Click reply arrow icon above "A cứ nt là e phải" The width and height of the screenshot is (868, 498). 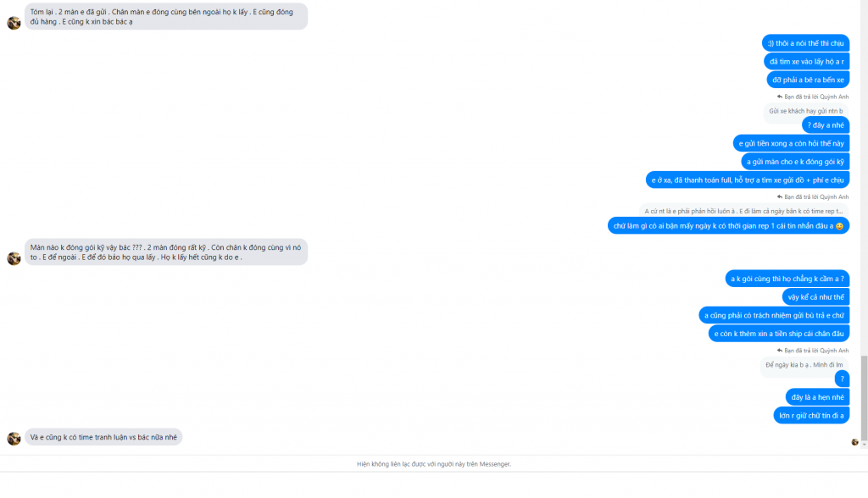point(780,197)
